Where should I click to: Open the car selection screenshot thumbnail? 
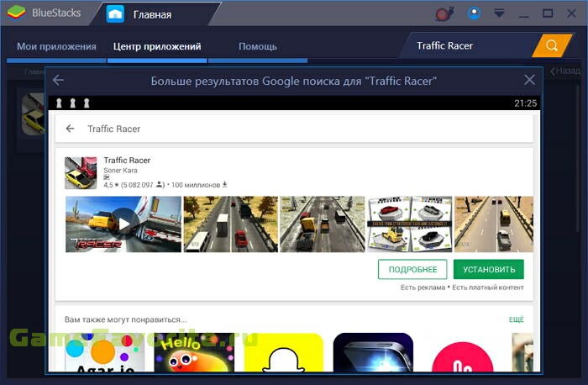click(410, 224)
